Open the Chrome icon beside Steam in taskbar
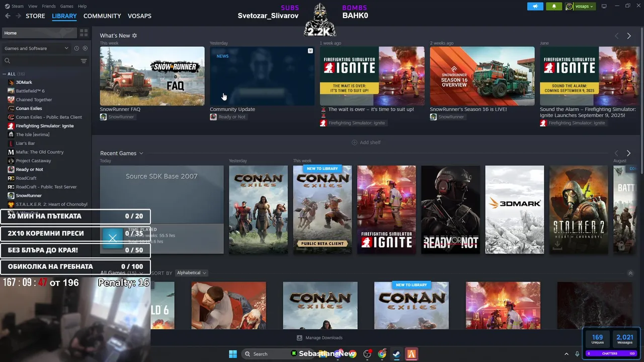This screenshot has height=362, width=644. pos(382,354)
